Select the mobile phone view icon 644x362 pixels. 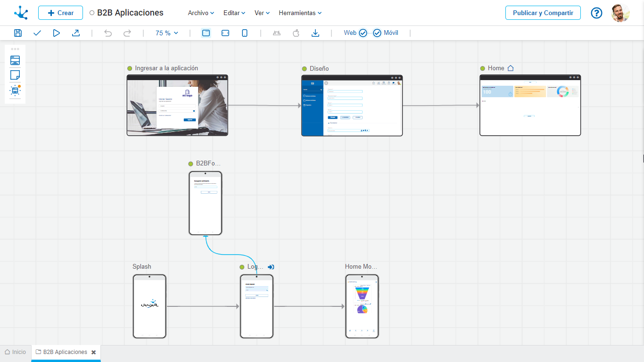(245, 33)
